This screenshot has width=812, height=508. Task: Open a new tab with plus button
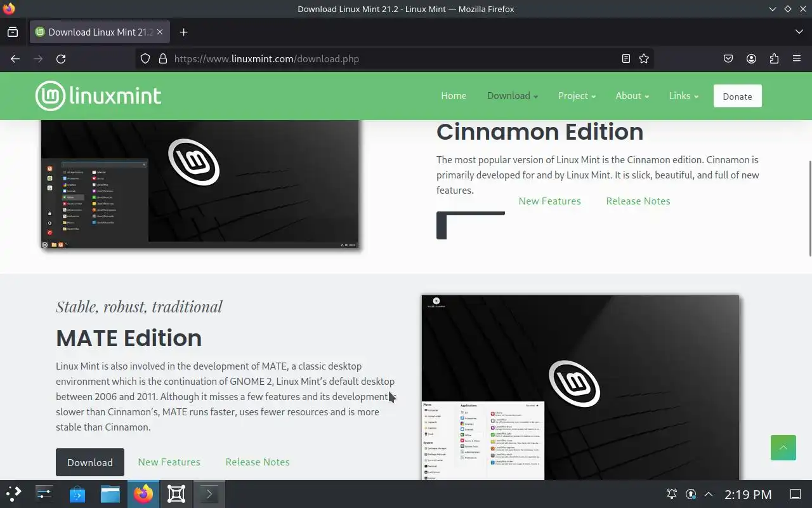tap(183, 32)
